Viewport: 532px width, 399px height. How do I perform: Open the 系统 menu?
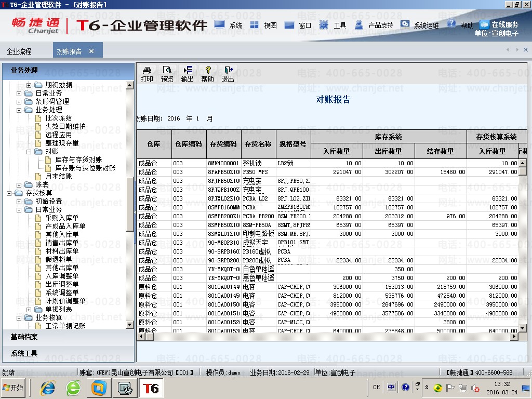[x=229, y=25]
